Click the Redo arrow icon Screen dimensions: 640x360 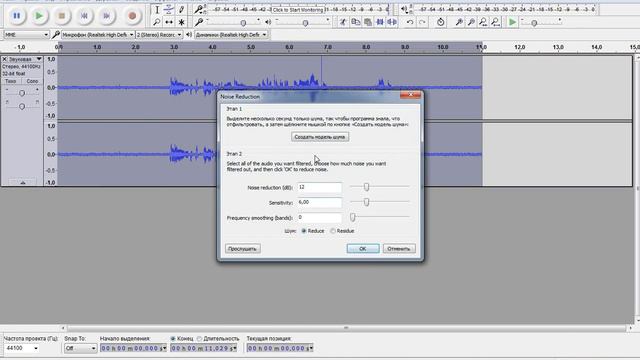coord(422,22)
